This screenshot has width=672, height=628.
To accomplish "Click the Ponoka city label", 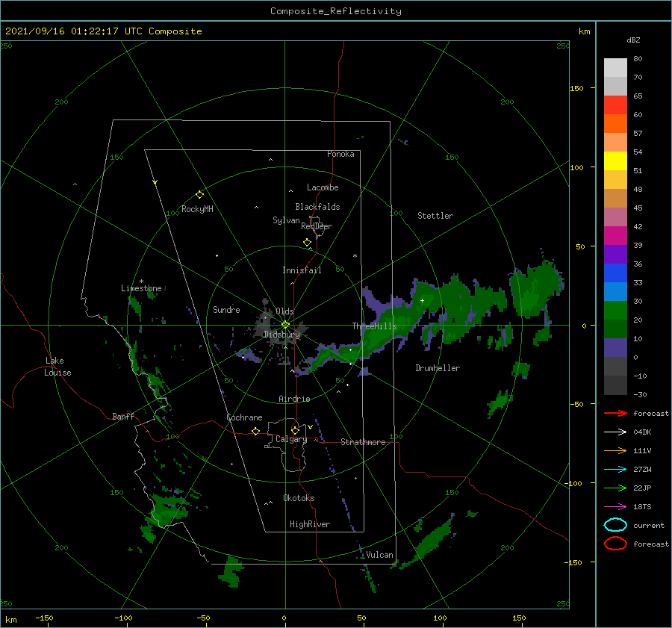I will 340,154.
